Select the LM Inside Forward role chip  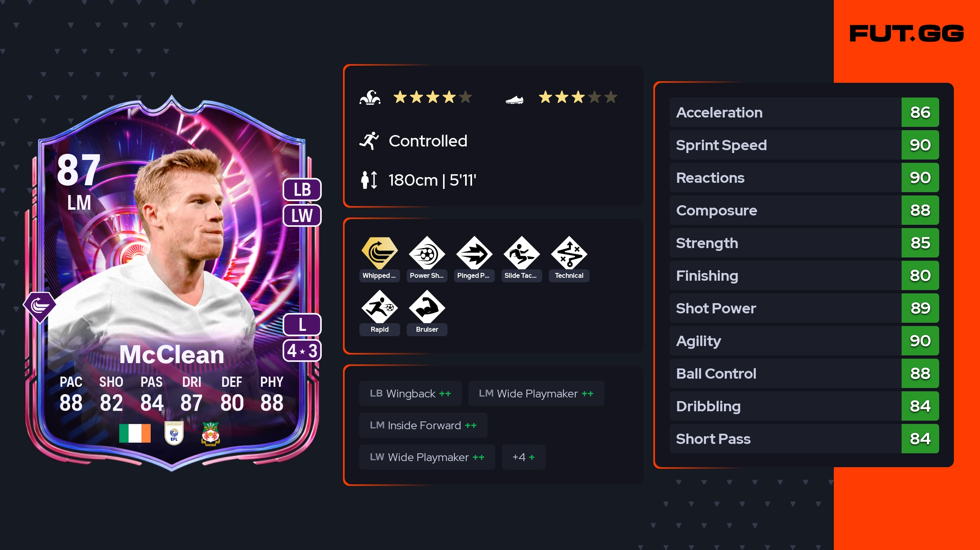[x=423, y=425]
